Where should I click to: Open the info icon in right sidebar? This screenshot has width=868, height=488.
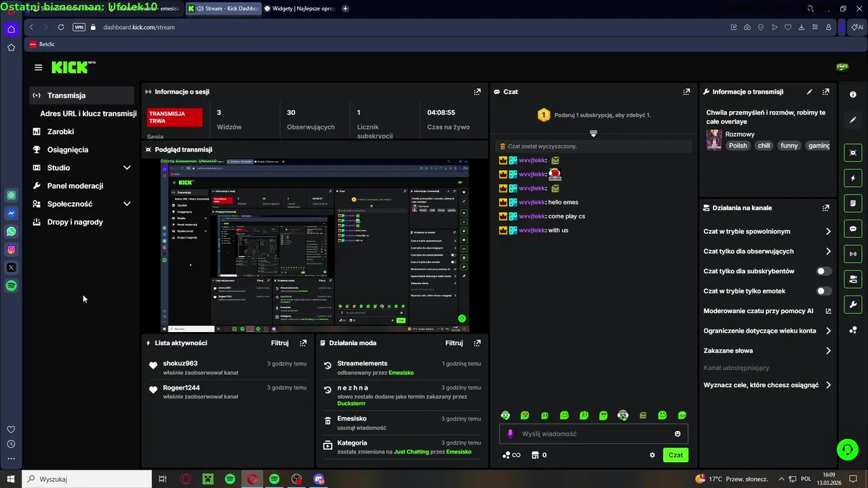click(x=853, y=95)
